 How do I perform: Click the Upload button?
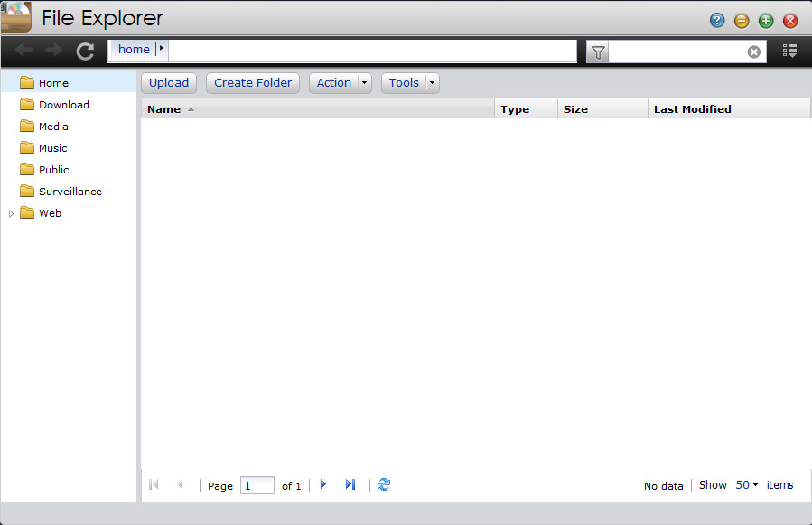tap(169, 83)
